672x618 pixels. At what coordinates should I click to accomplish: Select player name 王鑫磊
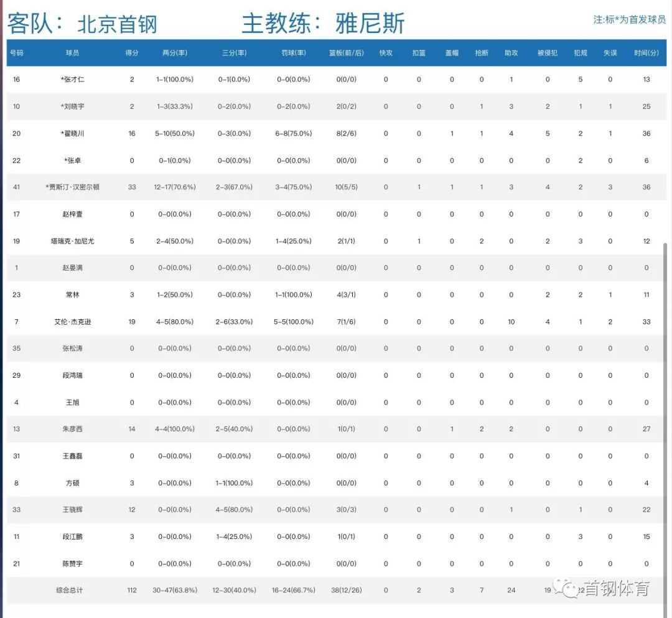tap(72, 456)
